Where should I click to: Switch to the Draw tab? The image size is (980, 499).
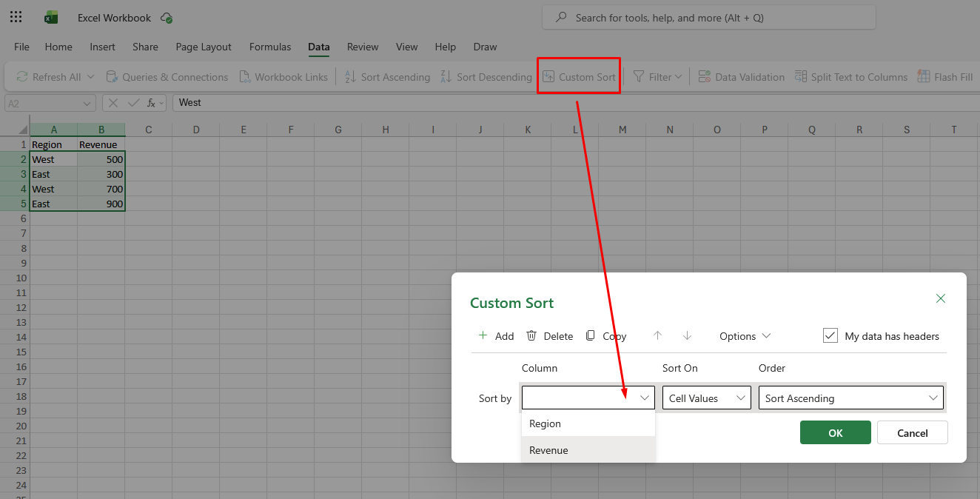tap(485, 47)
